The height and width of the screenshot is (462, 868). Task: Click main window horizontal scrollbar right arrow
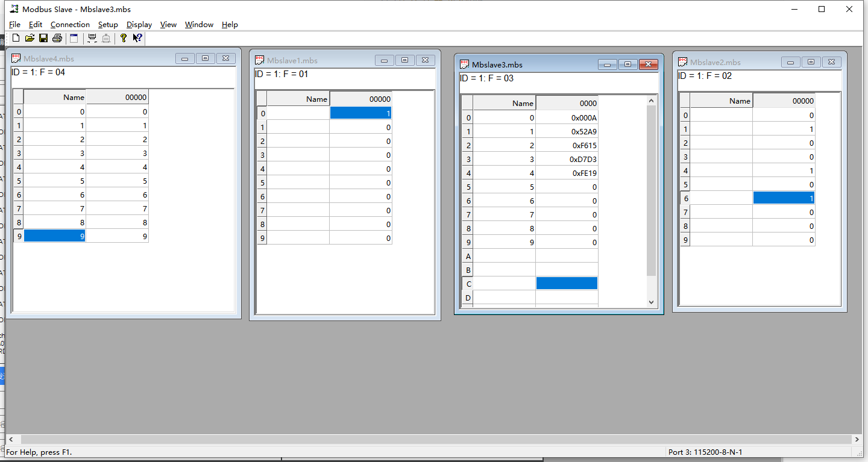point(857,440)
